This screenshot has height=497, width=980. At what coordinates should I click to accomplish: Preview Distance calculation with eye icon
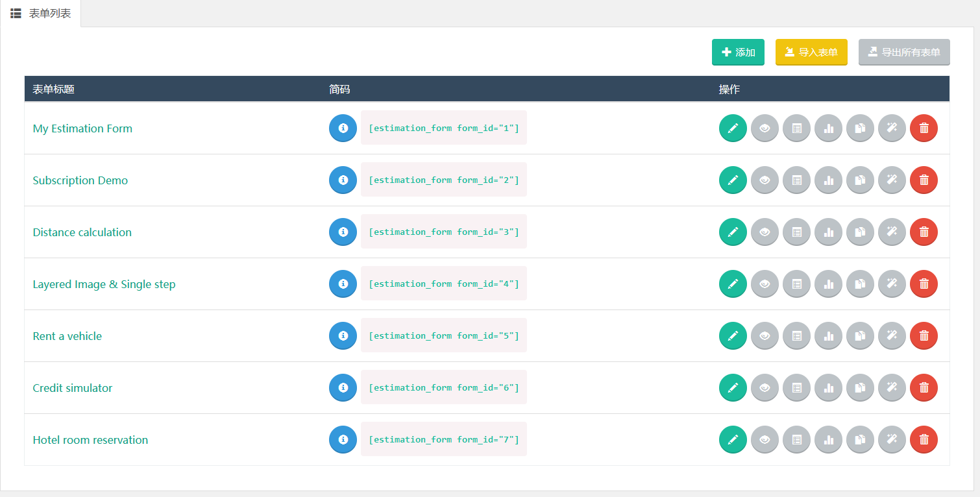coord(765,232)
